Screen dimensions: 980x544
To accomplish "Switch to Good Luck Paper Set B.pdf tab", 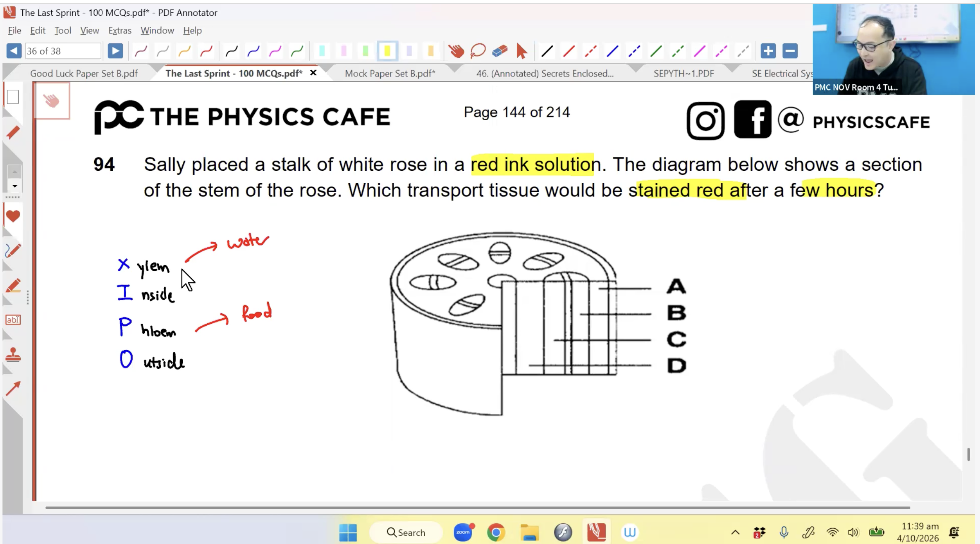I will (x=84, y=74).
